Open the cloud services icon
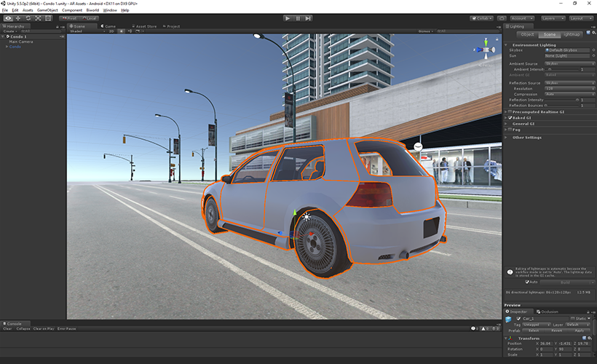 pyautogui.click(x=502, y=18)
